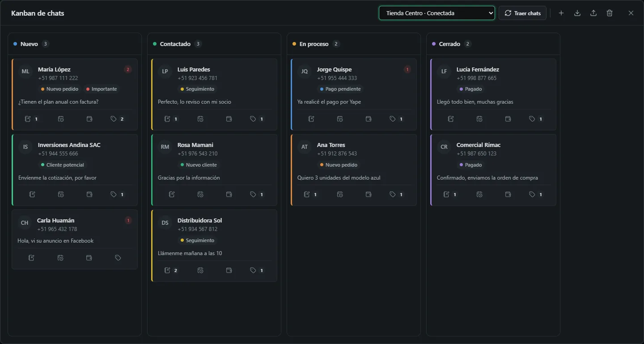This screenshot has width=644, height=344.
Task: Click the plus icon in the header
Action: [x=561, y=13]
